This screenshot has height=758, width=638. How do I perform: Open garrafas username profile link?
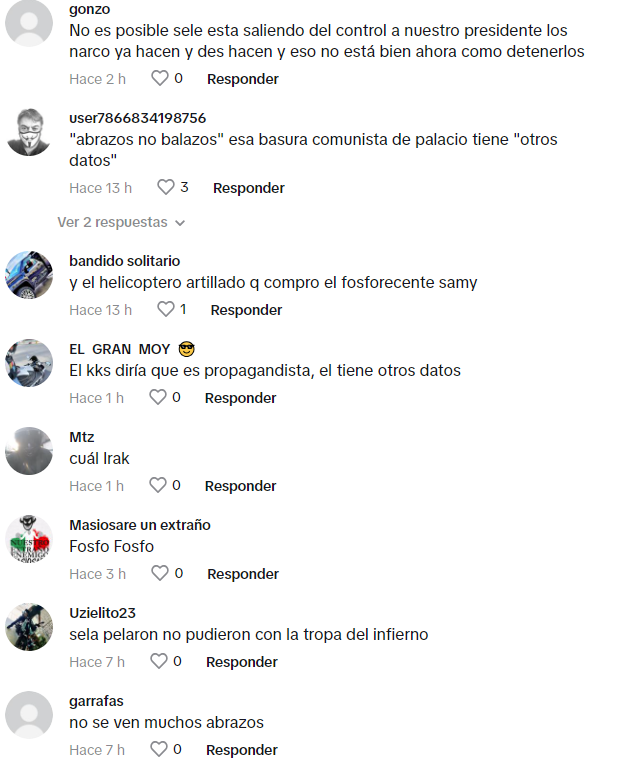coord(96,701)
